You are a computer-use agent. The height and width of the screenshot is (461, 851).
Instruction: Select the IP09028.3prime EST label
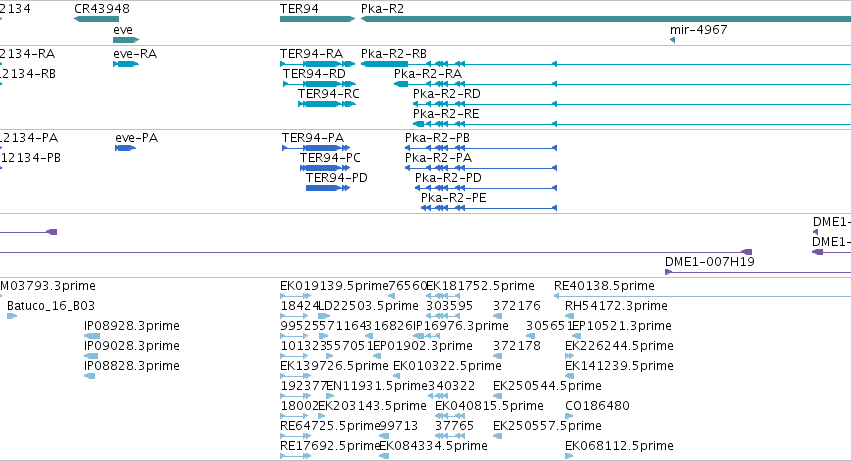(x=132, y=346)
